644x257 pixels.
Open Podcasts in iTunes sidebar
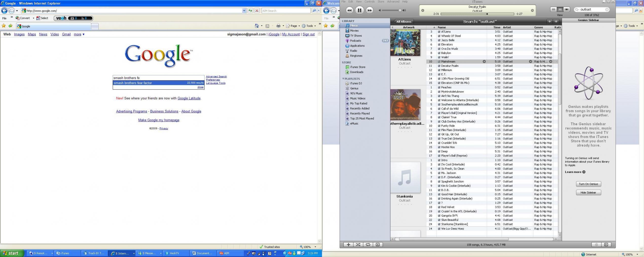355,41
